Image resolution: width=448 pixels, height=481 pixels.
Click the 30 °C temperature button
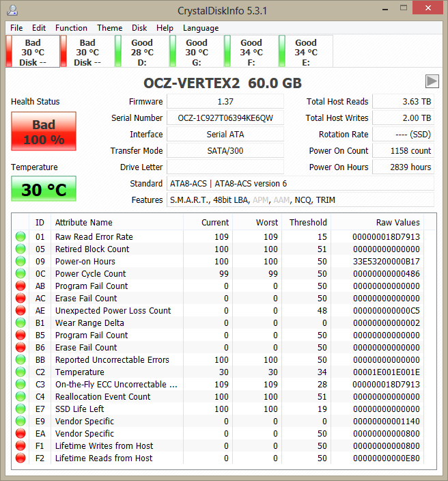click(x=44, y=189)
